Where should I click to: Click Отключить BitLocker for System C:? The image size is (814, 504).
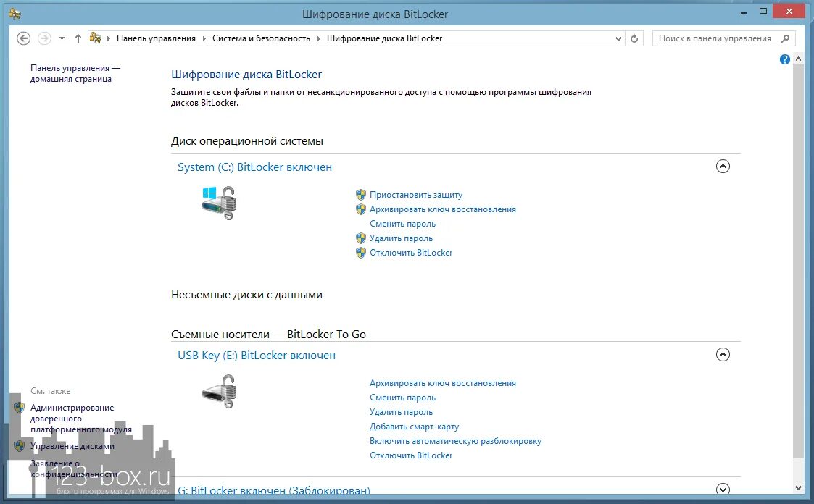411,253
